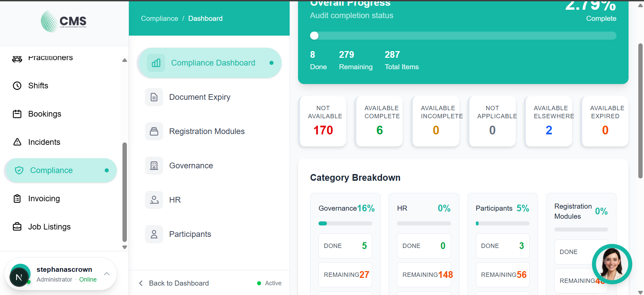Open the Invoicing menu item

click(x=60, y=199)
